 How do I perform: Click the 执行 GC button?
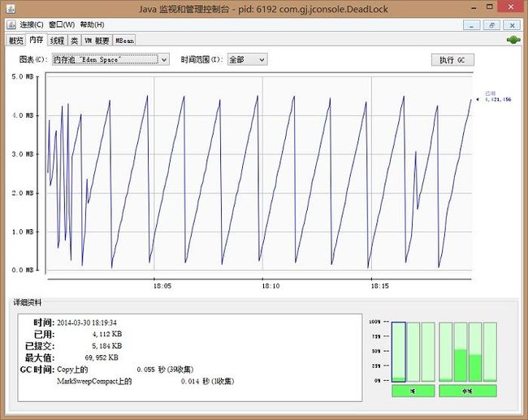click(x=452, y=60)
